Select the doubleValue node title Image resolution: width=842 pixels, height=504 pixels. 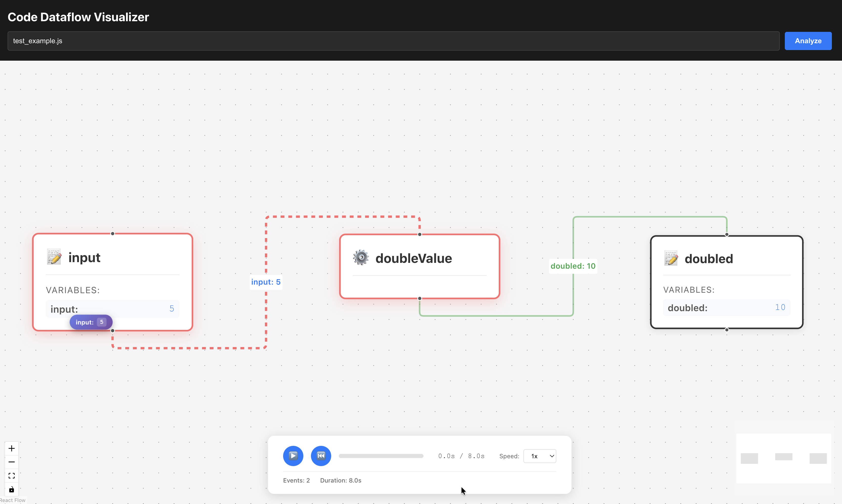tap(413, 259)
